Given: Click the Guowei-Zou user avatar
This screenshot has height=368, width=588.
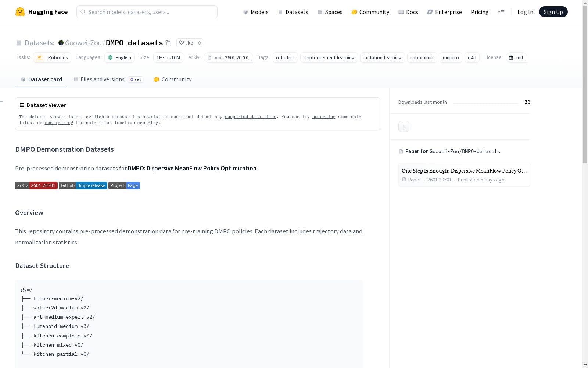Looking at the screenshot, I should [x=61, y=43].
